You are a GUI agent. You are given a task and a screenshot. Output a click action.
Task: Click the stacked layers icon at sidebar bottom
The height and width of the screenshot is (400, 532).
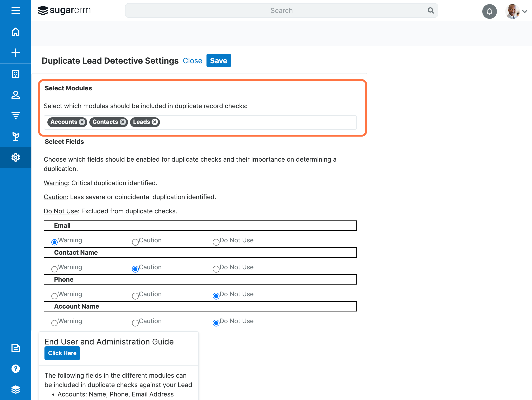16,389
